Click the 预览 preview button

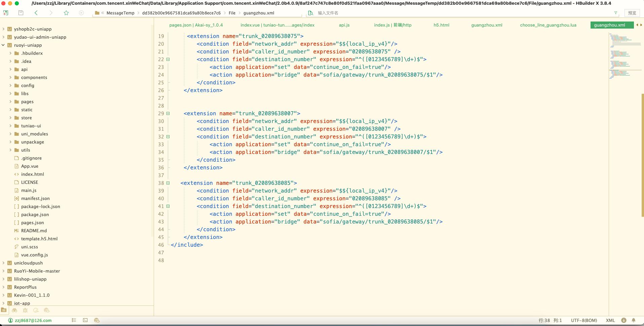[x=632, y=13]
